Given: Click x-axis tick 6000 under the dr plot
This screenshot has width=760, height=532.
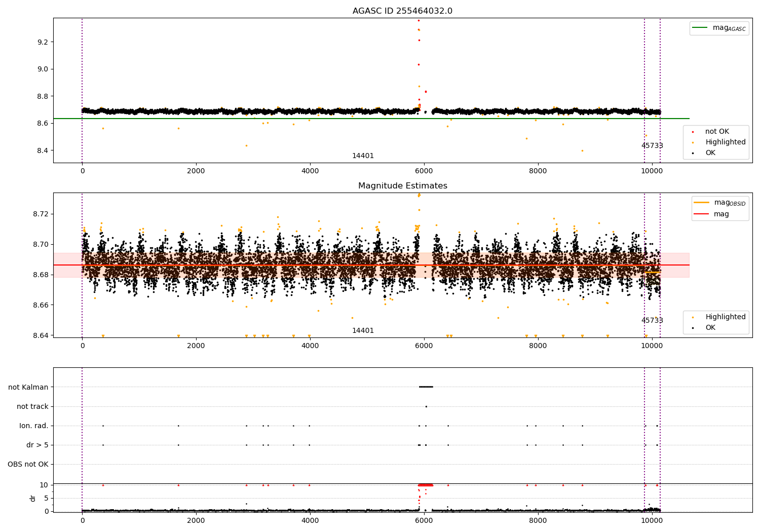Looking at the screenshot, I should [x=424, y=520].
